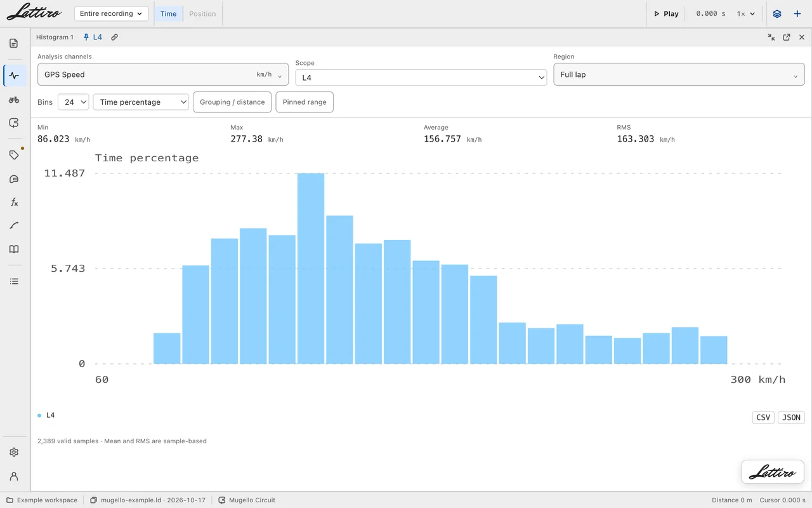Viewport: 812px width, 508px height.
Task: Open the tag icon in the sidebar
Action: tap(14, 155)
